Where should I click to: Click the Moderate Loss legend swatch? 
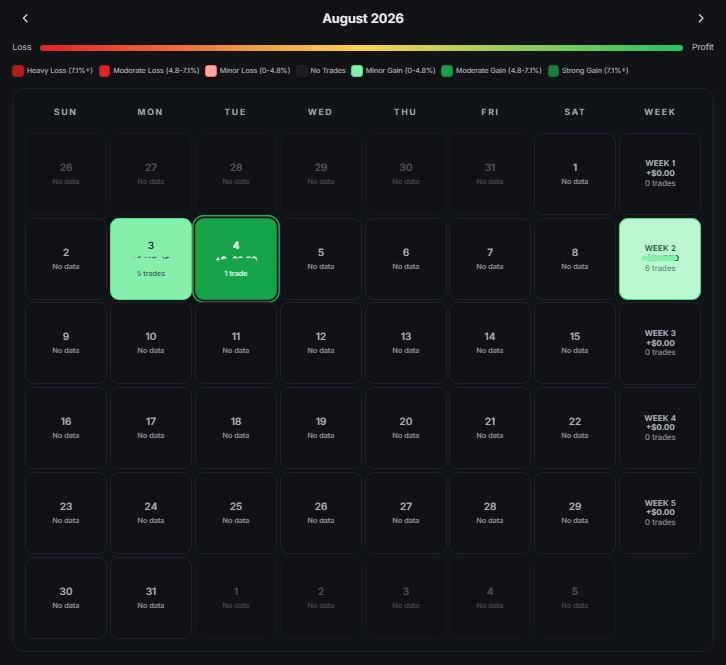coord(105,71)
